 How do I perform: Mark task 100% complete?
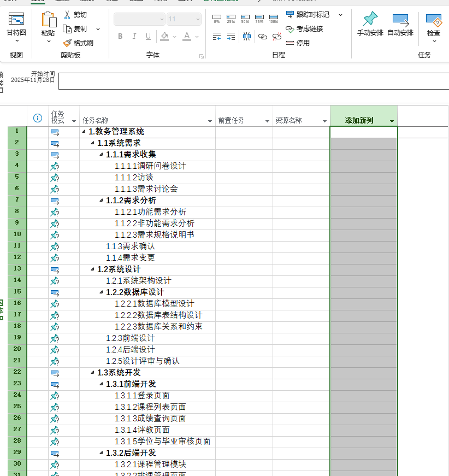274,19
